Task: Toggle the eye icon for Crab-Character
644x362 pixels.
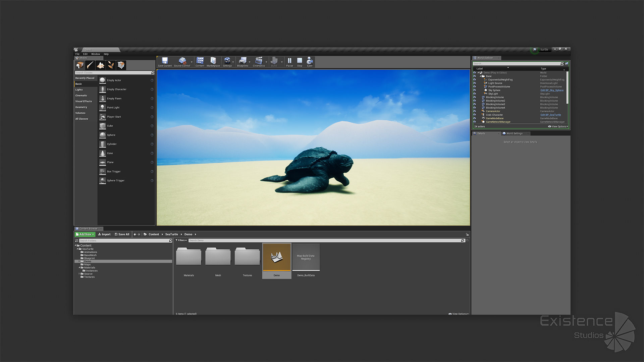Action: pyautogui.click(x=474, y=115)
